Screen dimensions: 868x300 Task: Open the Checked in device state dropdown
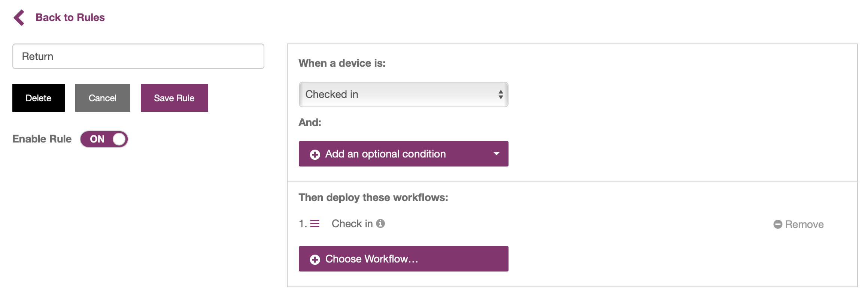403,94
